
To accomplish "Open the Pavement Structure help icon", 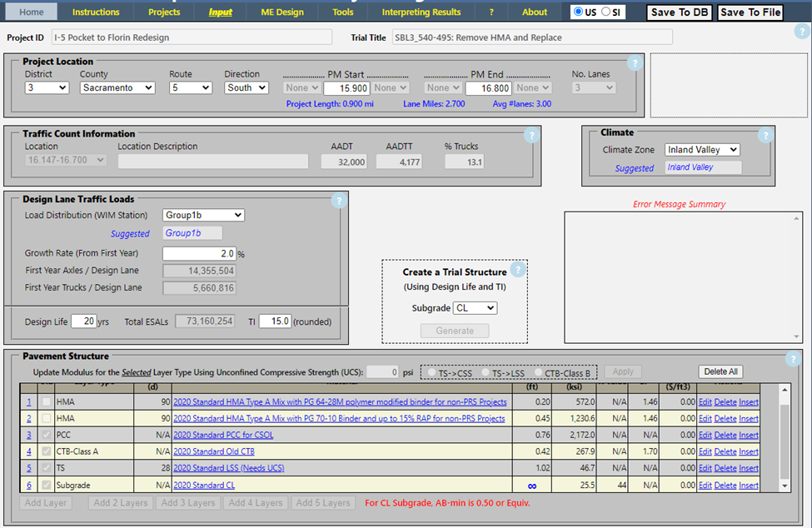I will coord(793,359).
